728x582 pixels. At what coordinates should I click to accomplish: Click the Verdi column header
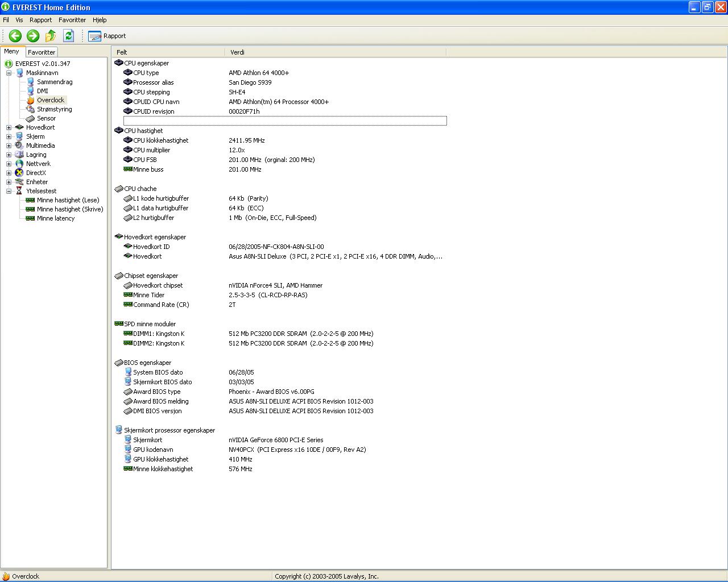(336, 52)
